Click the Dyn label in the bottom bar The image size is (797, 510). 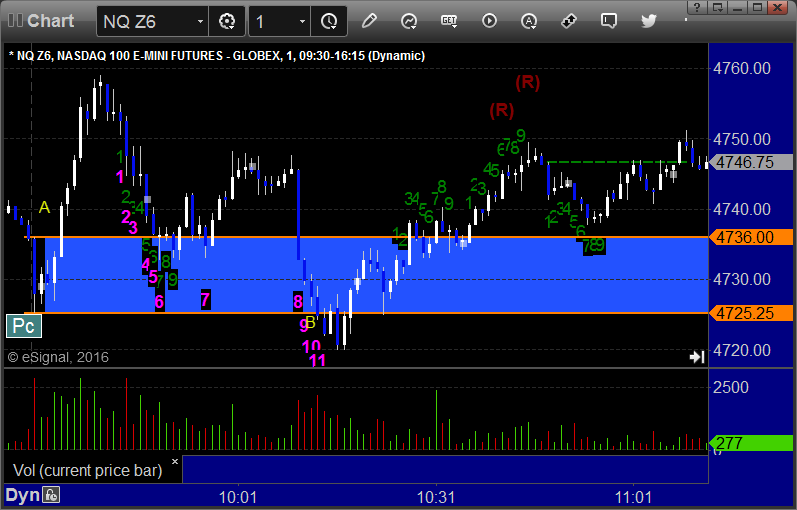pos(22,495)
